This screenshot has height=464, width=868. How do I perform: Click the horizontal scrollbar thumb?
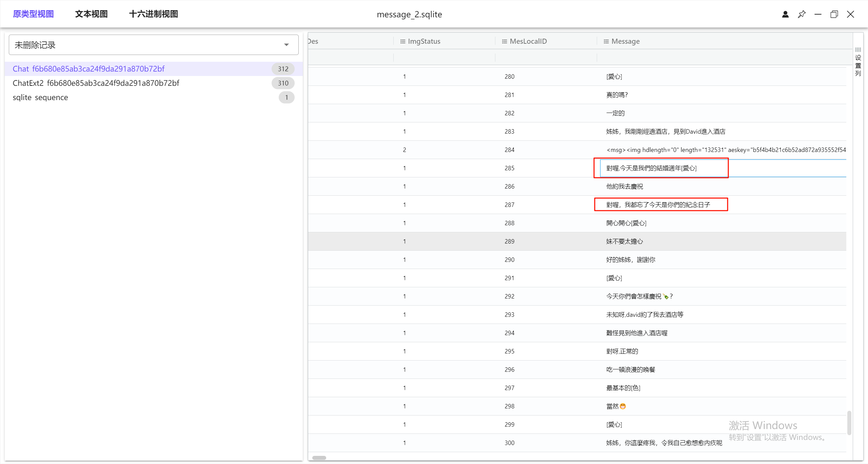click(x=319, y=458)
